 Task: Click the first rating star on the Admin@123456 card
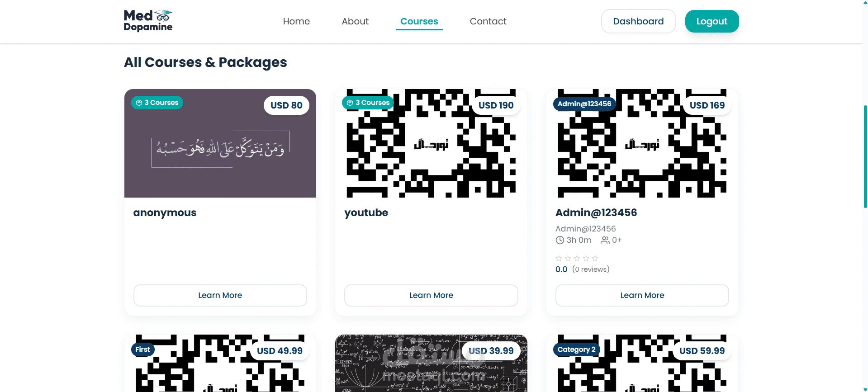click(x=559, y=258)
